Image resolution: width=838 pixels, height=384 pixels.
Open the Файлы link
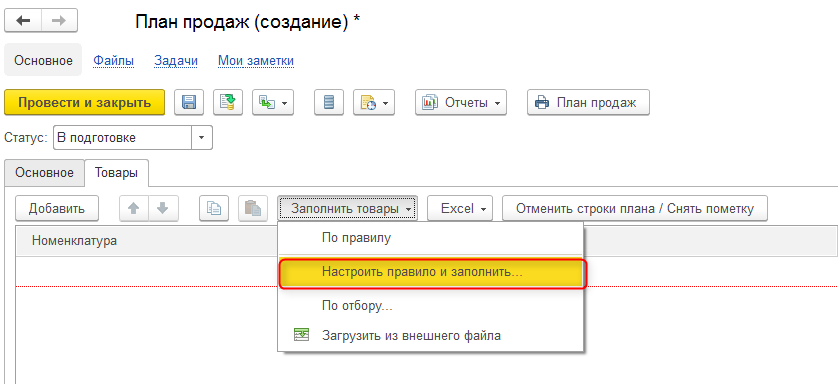(x=113, y=61)
